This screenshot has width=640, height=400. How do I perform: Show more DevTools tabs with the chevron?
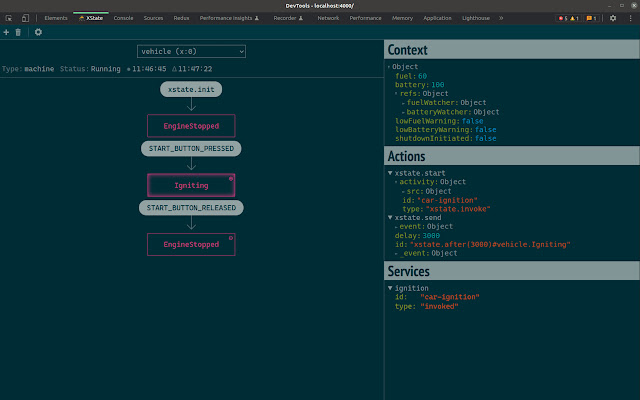[x=501, y=18]
